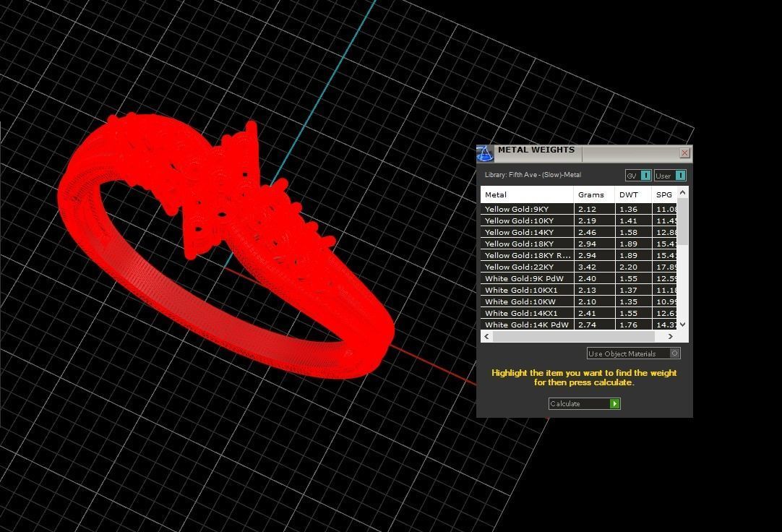The image size is (782, 532).
Task: Click horizontal scroll left arrow
Action: 486,337
